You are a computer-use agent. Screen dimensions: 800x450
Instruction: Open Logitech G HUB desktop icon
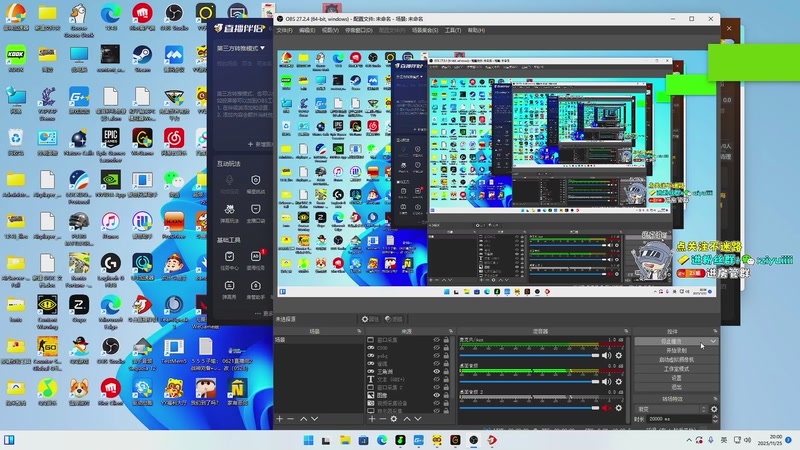[x=110, y=271]
